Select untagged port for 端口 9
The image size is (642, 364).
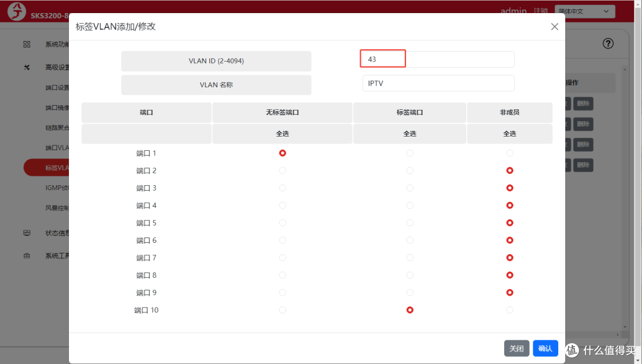coord(282,293)
